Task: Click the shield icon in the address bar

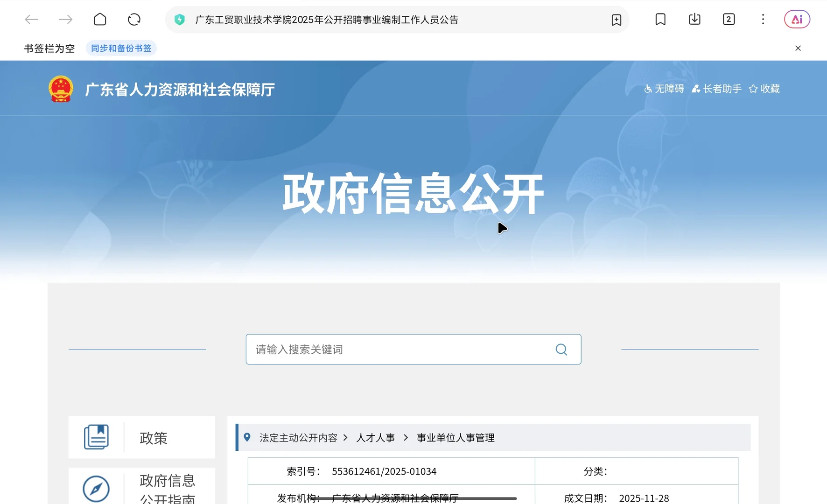Action: (x=180, y=20)
